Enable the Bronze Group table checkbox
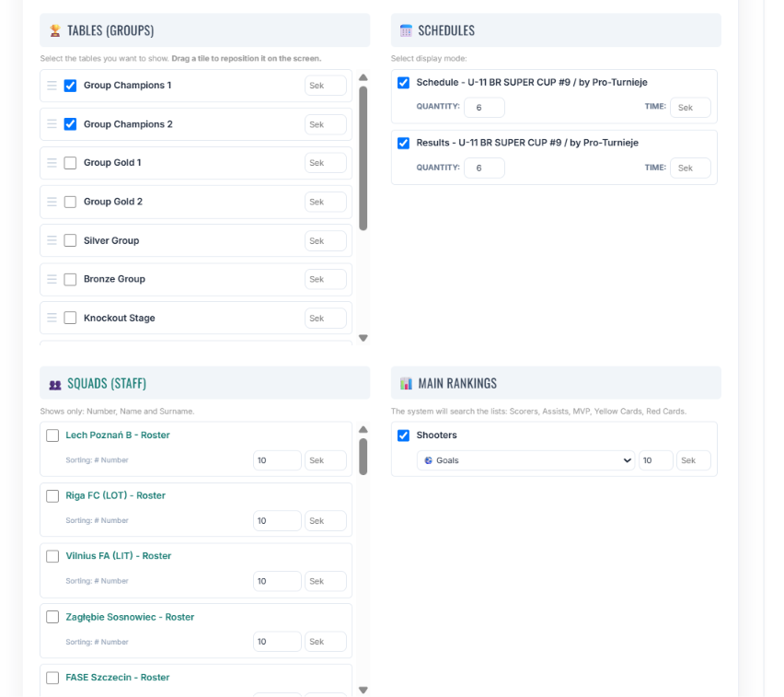The height and width of the screenshot is (697, 784). [71, 279]
